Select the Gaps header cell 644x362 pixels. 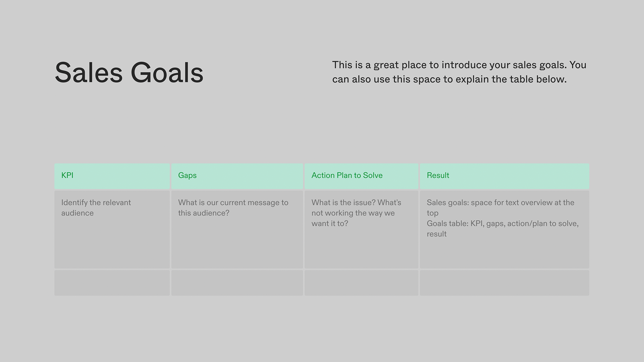coord(237,176)
